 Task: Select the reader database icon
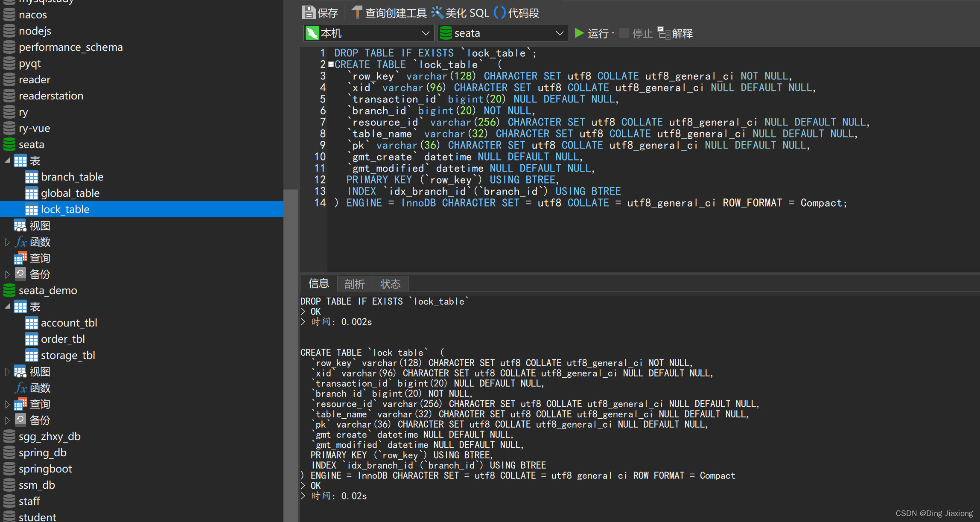coord(9,80)
